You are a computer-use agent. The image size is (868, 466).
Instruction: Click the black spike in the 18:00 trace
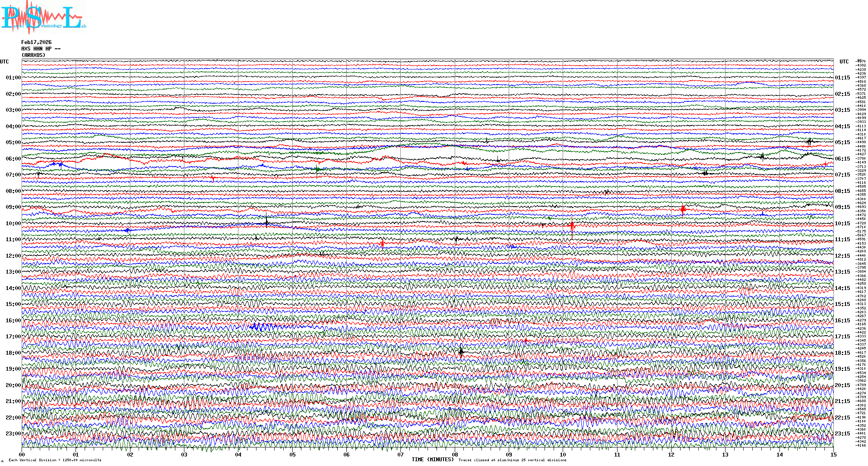pos(461,352)
